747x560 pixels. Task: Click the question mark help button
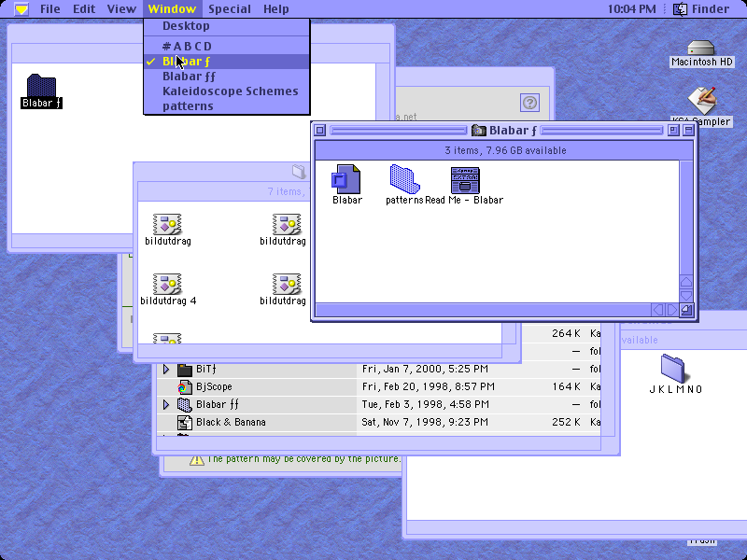click(529, 103)
